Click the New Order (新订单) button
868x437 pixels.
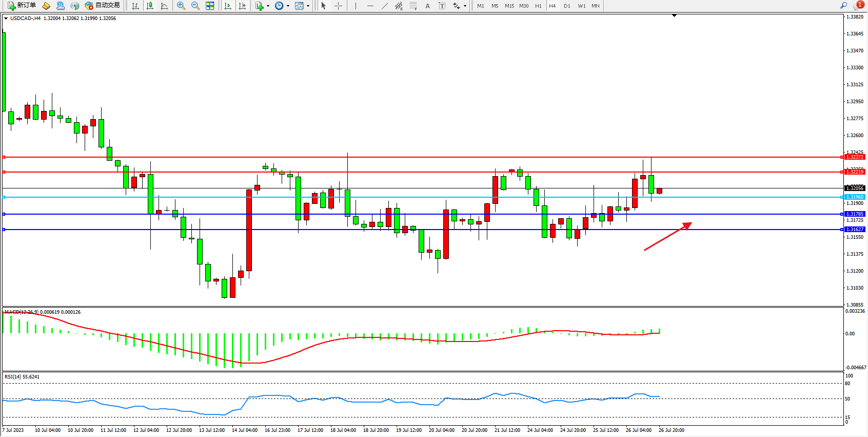pyautogui.click(x=22, y=6)
